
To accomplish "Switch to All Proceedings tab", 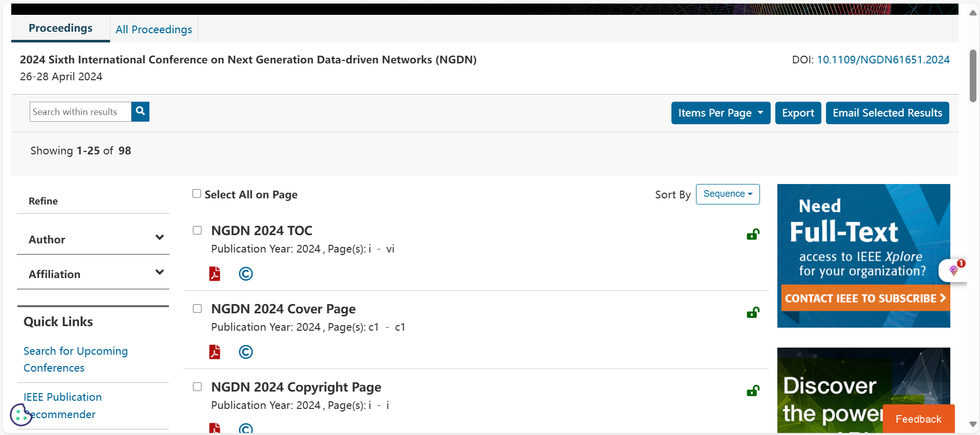I will tap(154, 30).
